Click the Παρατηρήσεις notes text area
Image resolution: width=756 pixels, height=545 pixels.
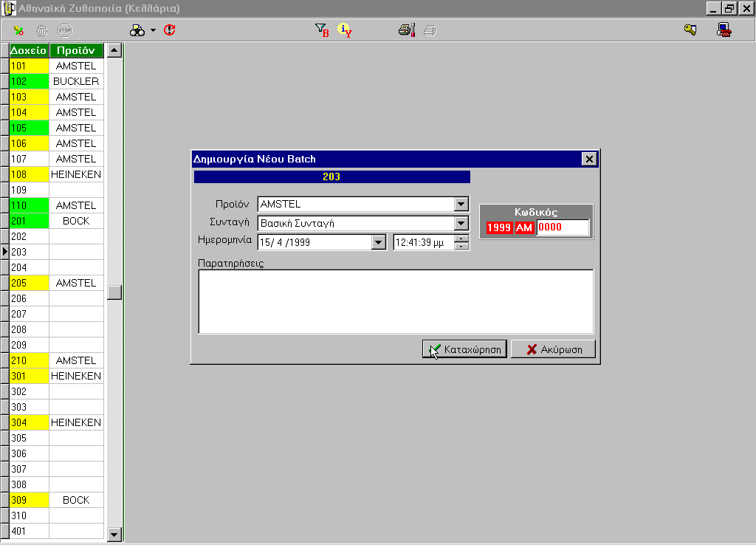(x=396, y=301)
